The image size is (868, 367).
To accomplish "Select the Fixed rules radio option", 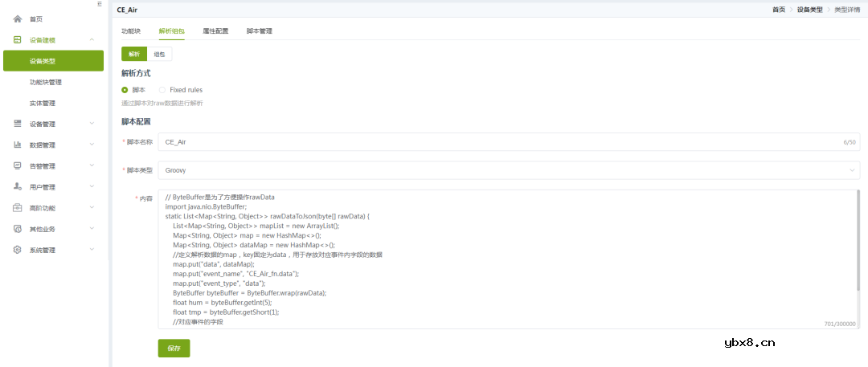I will point(163,90).
